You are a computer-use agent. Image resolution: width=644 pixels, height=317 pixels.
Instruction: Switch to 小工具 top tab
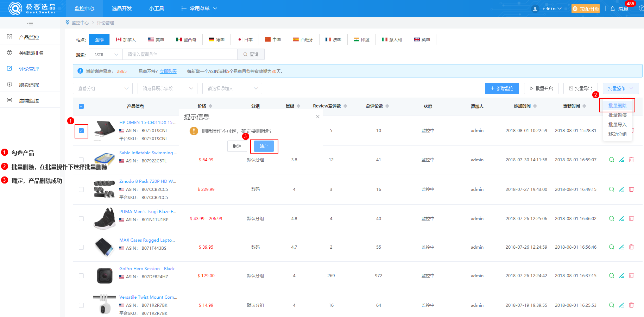tap(157, 8)
